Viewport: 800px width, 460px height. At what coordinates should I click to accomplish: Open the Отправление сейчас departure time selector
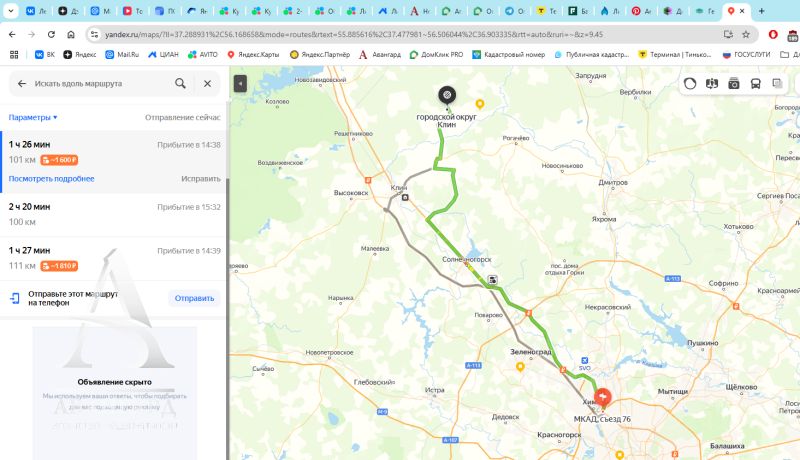(182, 117)
